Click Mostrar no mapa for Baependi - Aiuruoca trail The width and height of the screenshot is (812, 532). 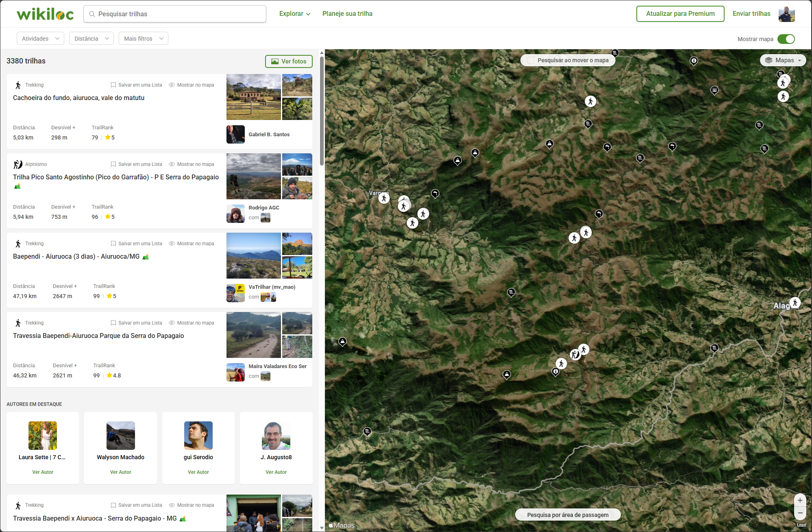coord(191,244)
